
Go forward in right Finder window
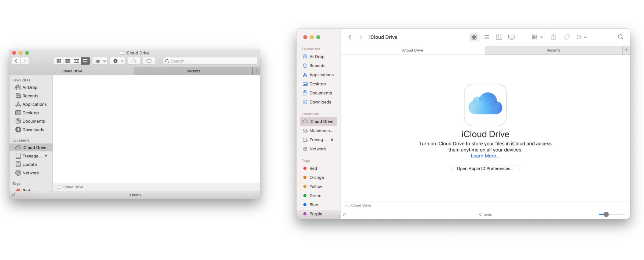click(x=361, y=37)
